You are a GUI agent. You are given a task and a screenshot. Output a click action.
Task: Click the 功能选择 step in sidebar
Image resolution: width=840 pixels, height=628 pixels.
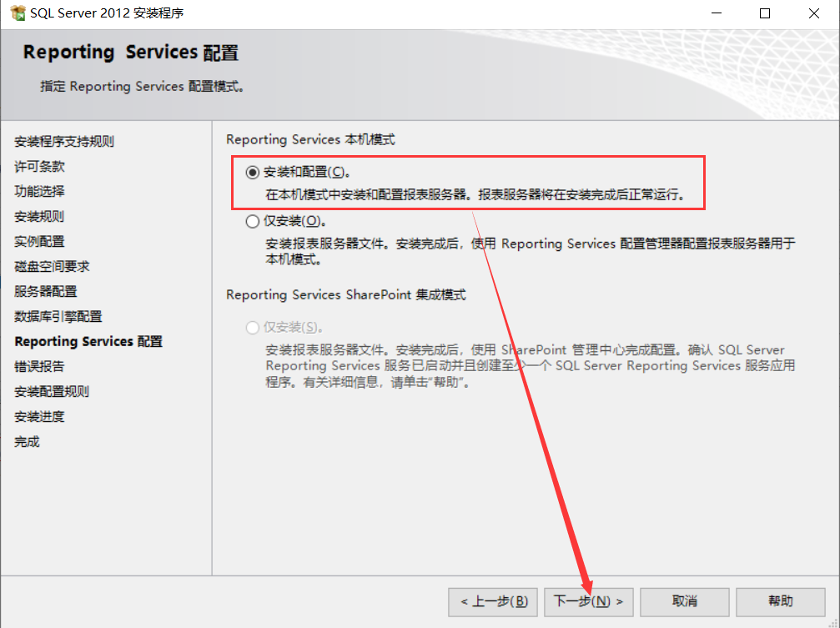pyautogui.click(x=39, y=191)
